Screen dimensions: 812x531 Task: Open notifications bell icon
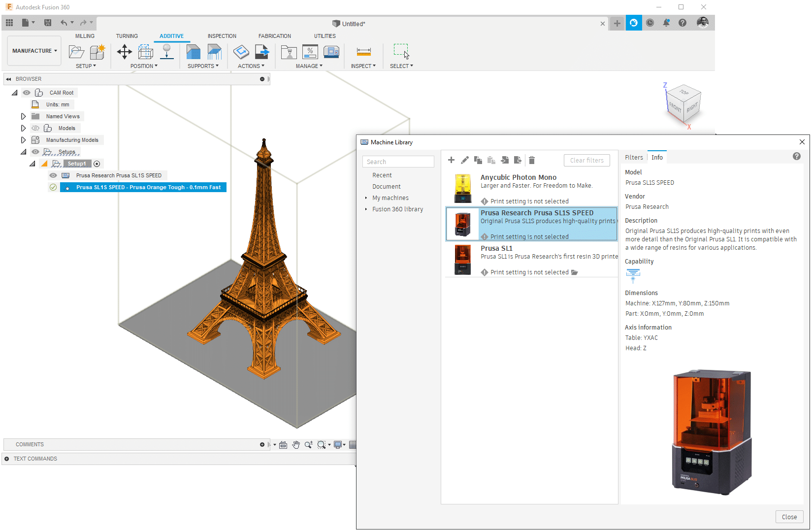tap(666, 23)
